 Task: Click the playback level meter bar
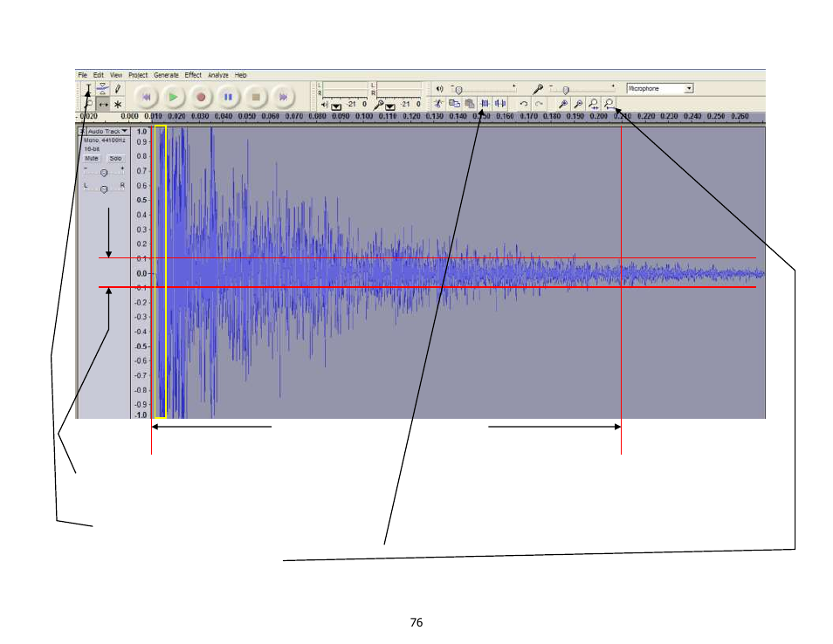[345, 89]
